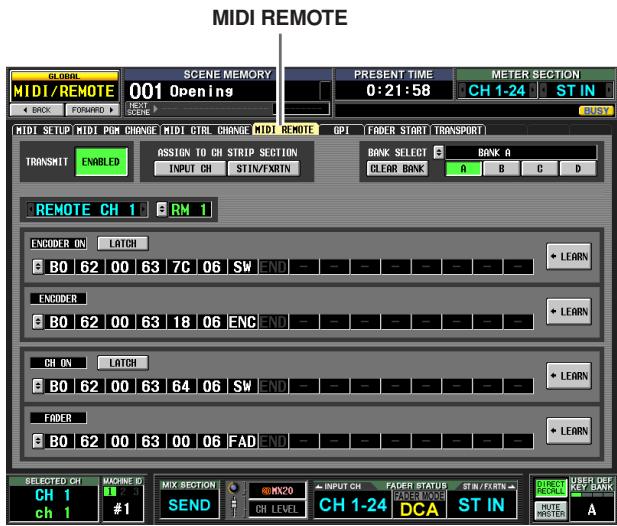Select the SW byte in ENCODER ON row
This screenshot has width=617, height=526.
click(242, 267)
